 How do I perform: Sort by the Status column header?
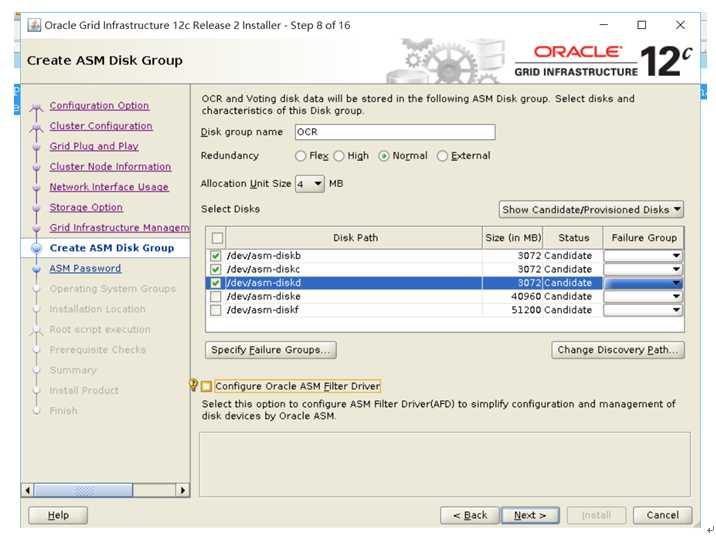(574, 238)
